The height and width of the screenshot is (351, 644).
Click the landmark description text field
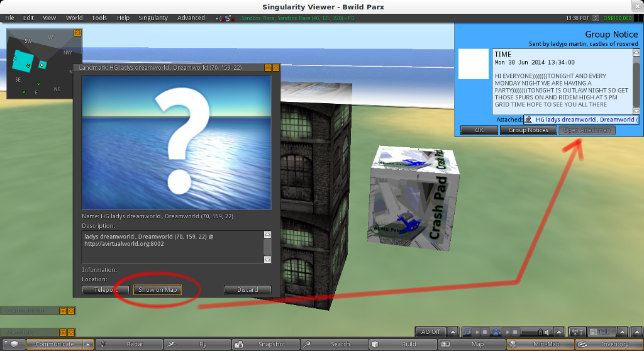(172, 247)
